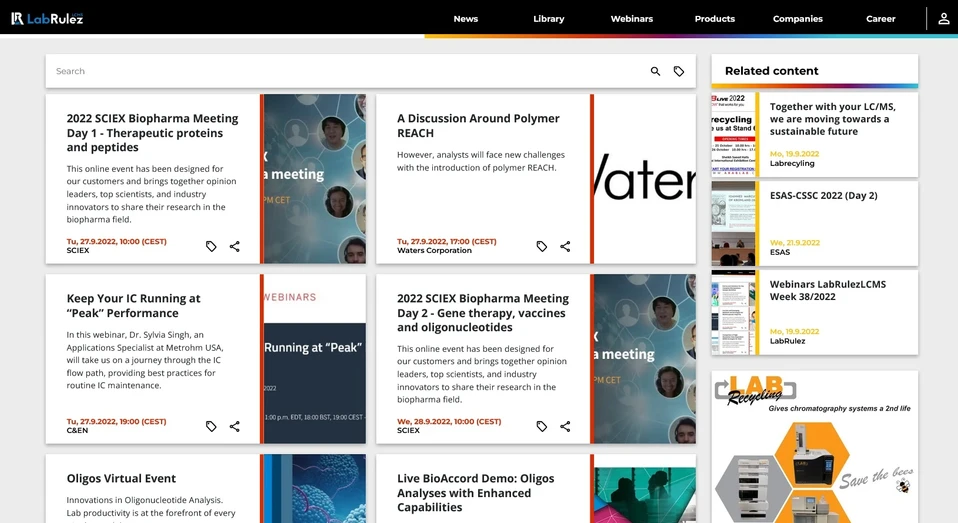Click C&EN organizer label
Viewport: 958px width, 523px height.
pyautogui.click(x=77, y=431)
